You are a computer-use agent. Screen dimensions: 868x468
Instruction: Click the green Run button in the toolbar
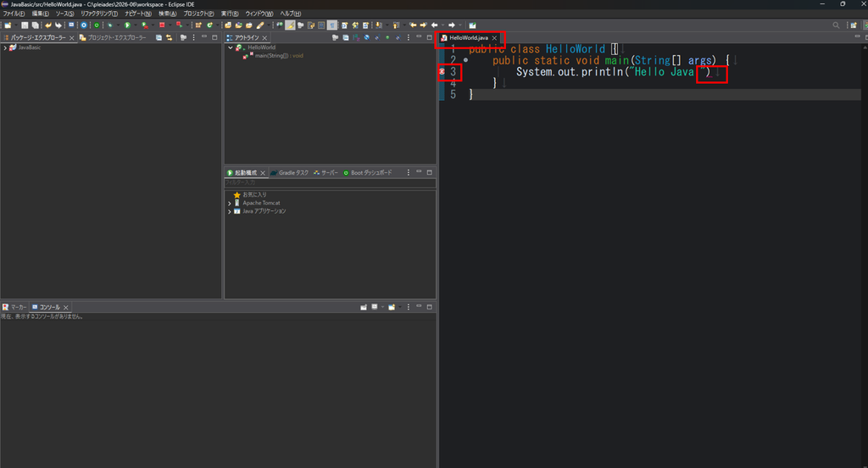(127, 25)
